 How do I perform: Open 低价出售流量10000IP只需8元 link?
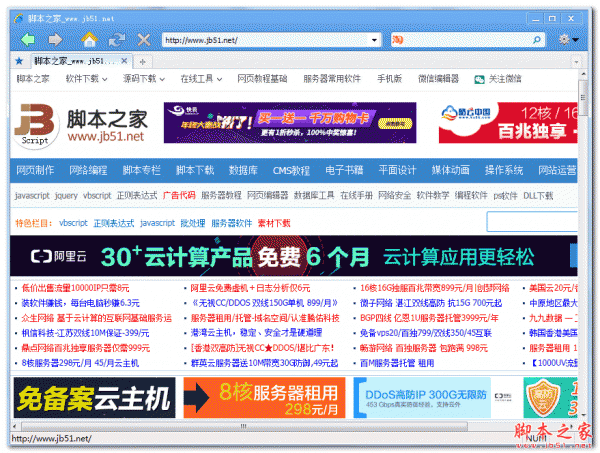[x=75, y=288]
